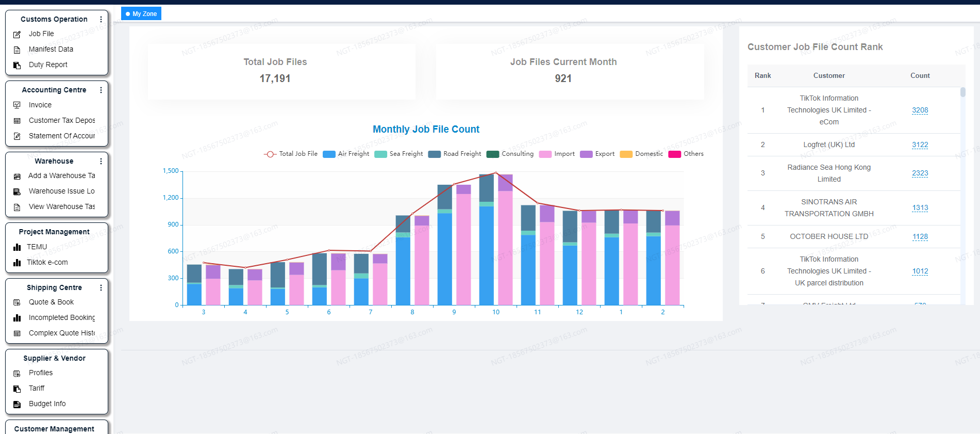Click the Duty Report icon in sidebar
Image resolution: width=980 pixels, height=434 pixels.
[17, 65]
